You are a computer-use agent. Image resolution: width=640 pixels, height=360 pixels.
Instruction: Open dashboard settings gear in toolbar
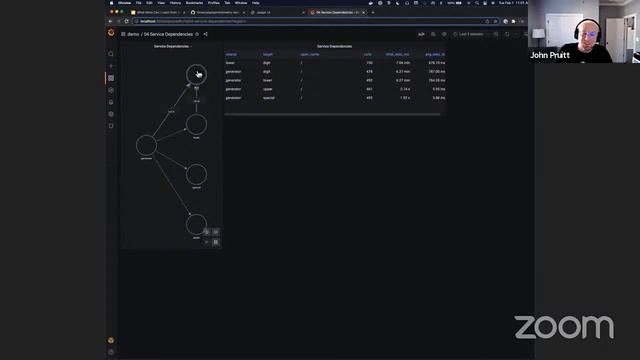click(444, 34)
